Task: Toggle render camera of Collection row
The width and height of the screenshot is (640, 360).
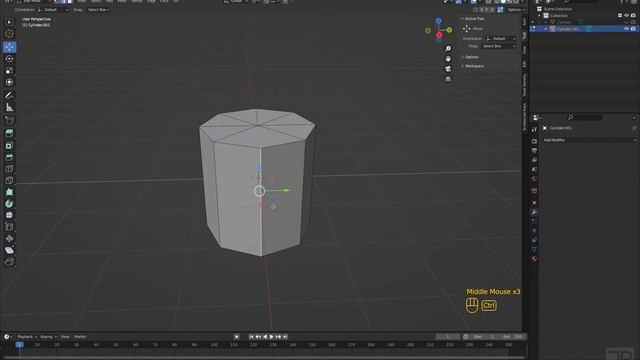Action: (x=633, y=16)
